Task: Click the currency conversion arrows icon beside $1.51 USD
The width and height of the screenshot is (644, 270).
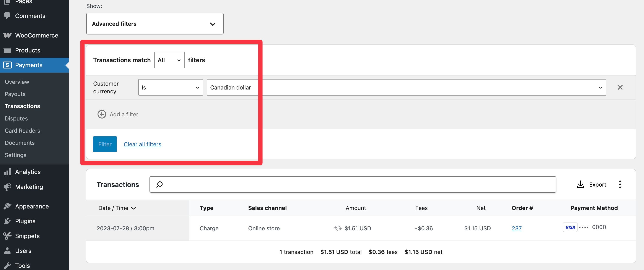Action: click(338, 228)
